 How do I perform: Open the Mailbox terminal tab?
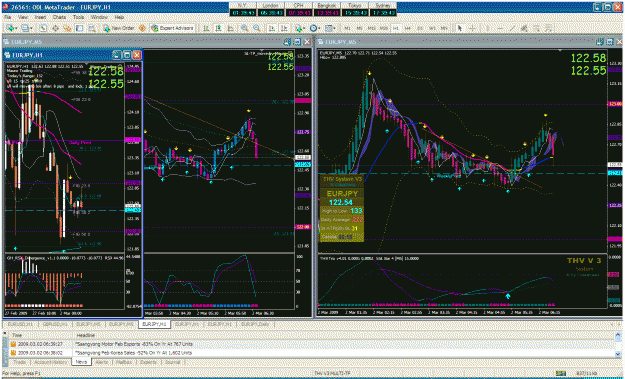tap(124, 362)
